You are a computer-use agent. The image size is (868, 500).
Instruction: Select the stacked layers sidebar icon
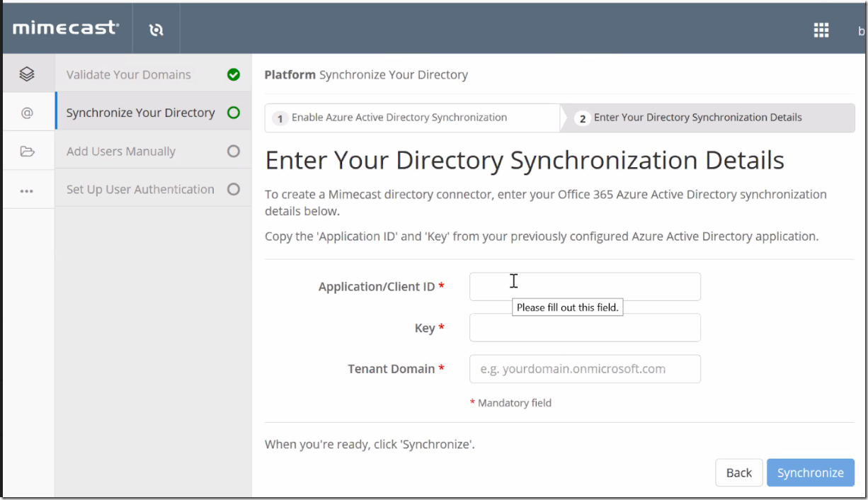(x=27, y=74)
